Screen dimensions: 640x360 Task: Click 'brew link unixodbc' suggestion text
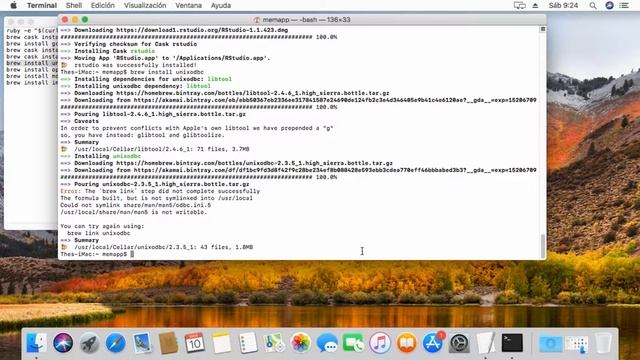click(99, 233)
